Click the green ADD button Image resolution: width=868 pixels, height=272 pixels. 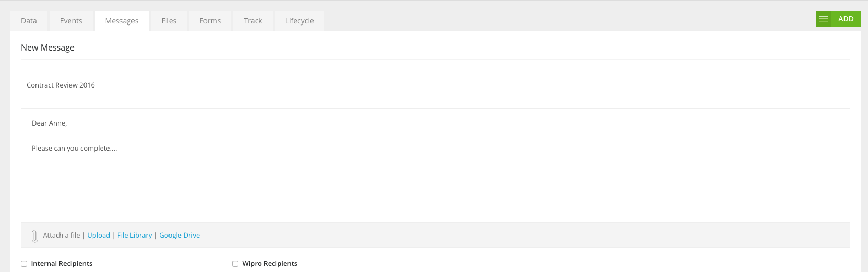click(x=846, y=19)
